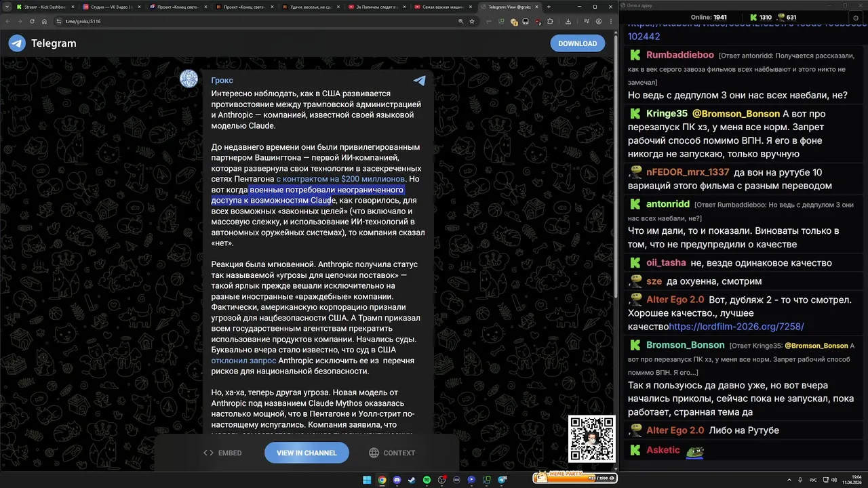Go back with browser back arrow
This screenshot has height=488, width=868.
coord(8,21)
